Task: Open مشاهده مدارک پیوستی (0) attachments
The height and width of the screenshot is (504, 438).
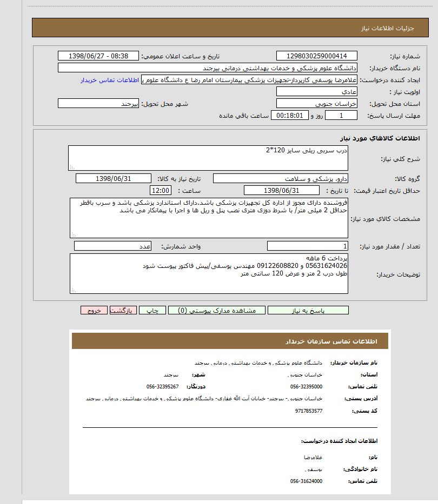Action: point(216,310)
